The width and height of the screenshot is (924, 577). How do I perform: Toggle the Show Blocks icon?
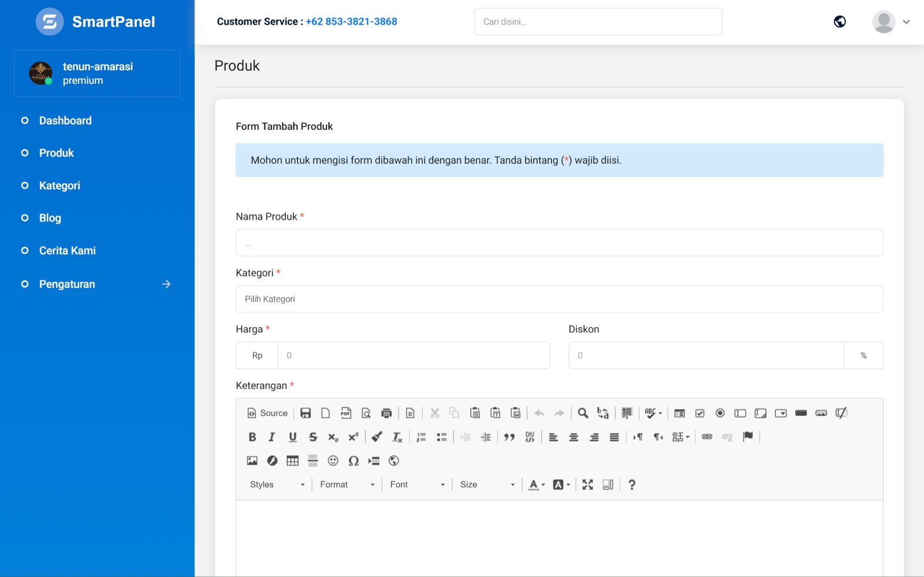(608, 485)
